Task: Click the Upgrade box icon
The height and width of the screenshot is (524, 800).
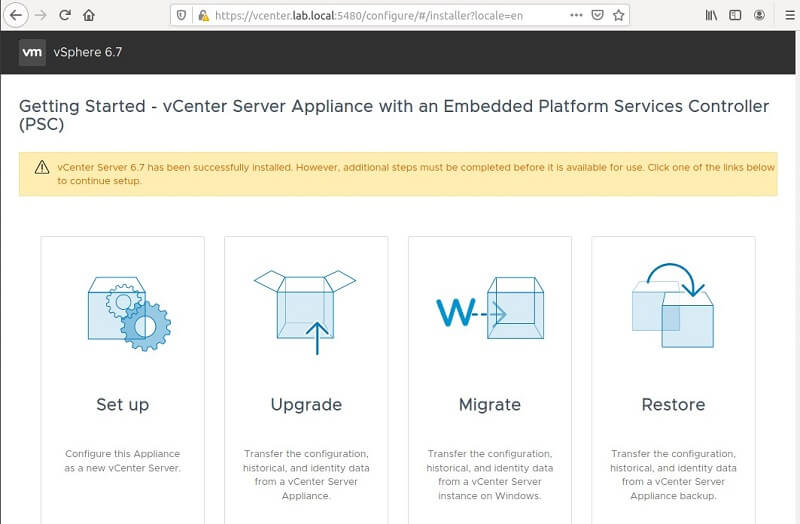Action: [305, 311]
